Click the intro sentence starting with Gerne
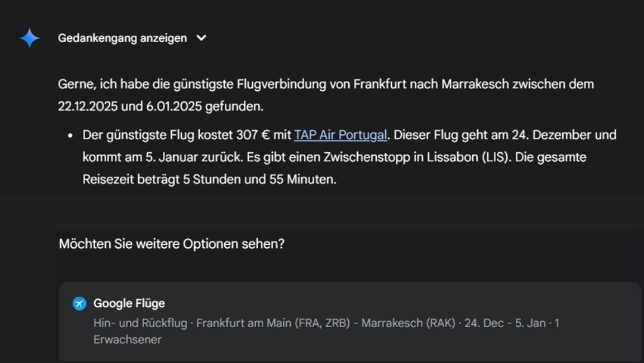The height and width of the screenshot is (363, 644). tap(326, 95)
